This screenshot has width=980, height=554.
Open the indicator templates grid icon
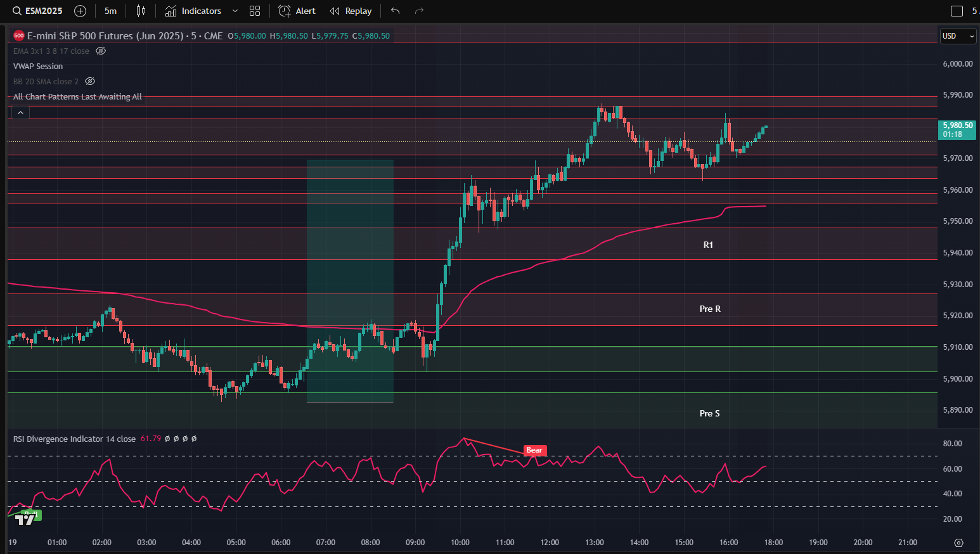pos(255,11)
